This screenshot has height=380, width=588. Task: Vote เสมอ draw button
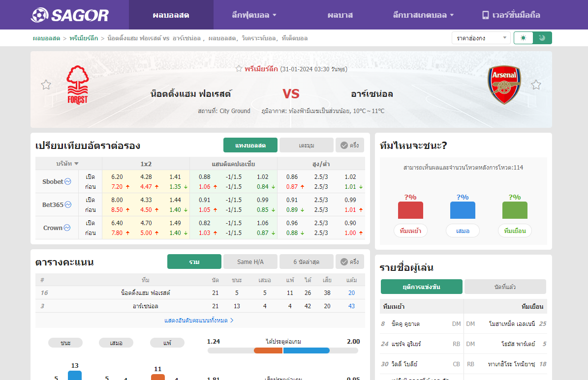[x=463, y=231]
